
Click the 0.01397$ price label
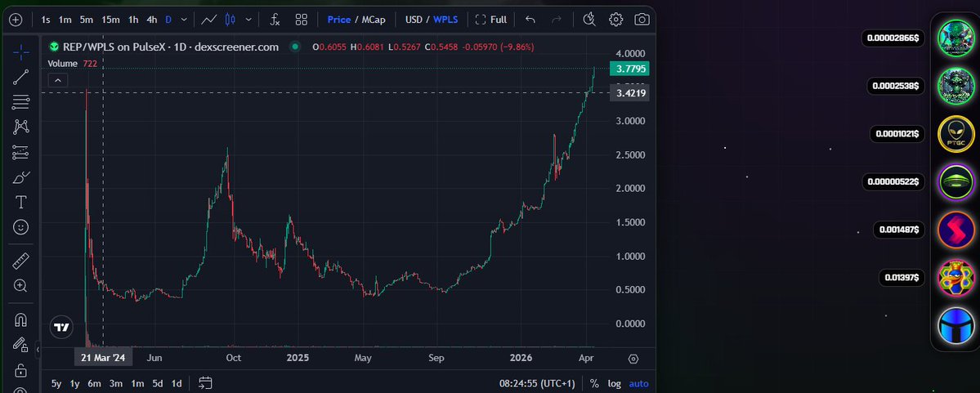pos(902,278)
